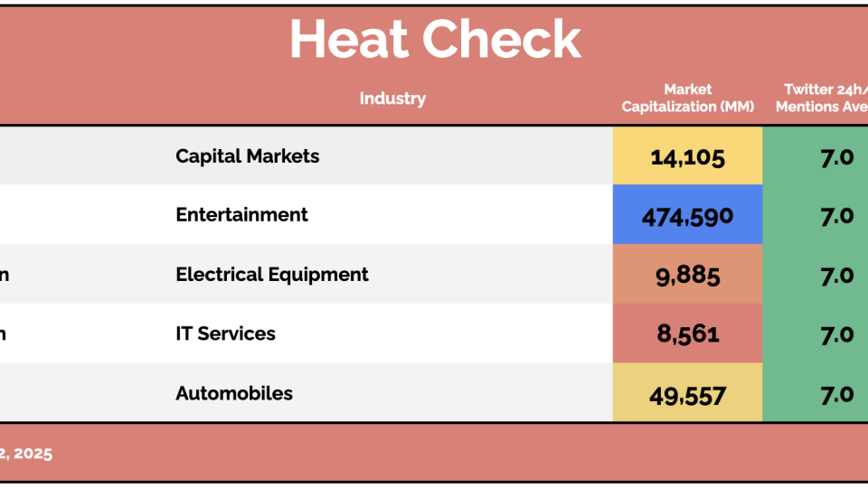Select the Industry column header
The height and width of the screenshot is (488, 868).
[392, 99]
